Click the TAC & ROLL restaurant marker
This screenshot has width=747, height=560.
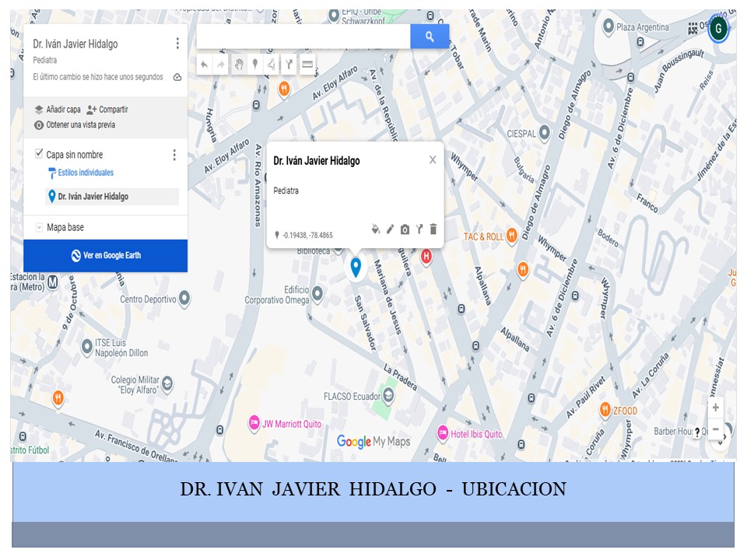pyautogui.click(x=512, y=235)
